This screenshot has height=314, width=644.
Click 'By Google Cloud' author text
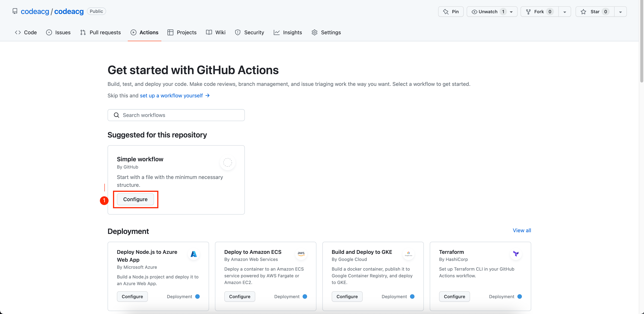[x=349, y=260]
